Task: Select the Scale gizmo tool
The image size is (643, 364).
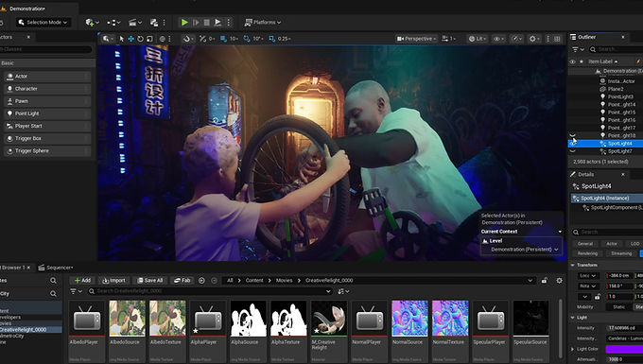Action: tap(149, 39)
